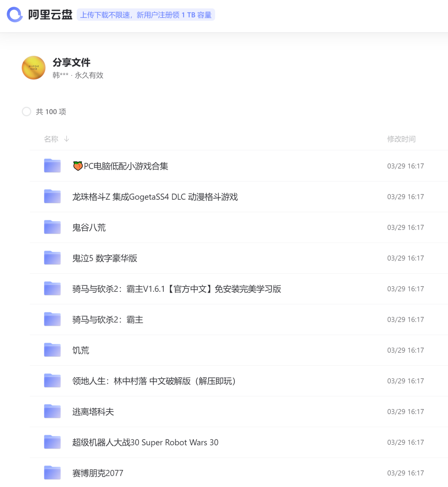This screenshot has height=487, width=448.
Task: Open folder icon for 超级机器人大战30
Action: (52, 442)
